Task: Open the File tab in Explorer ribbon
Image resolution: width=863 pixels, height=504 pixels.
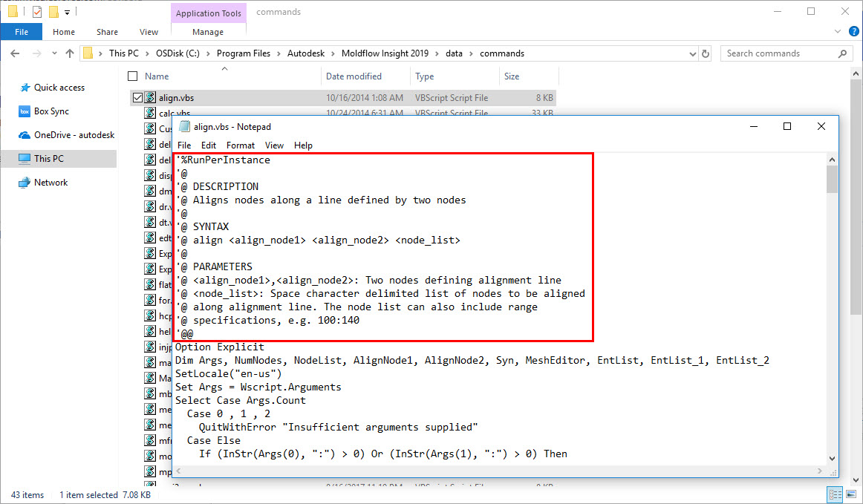Action: (x=22, y=32)
